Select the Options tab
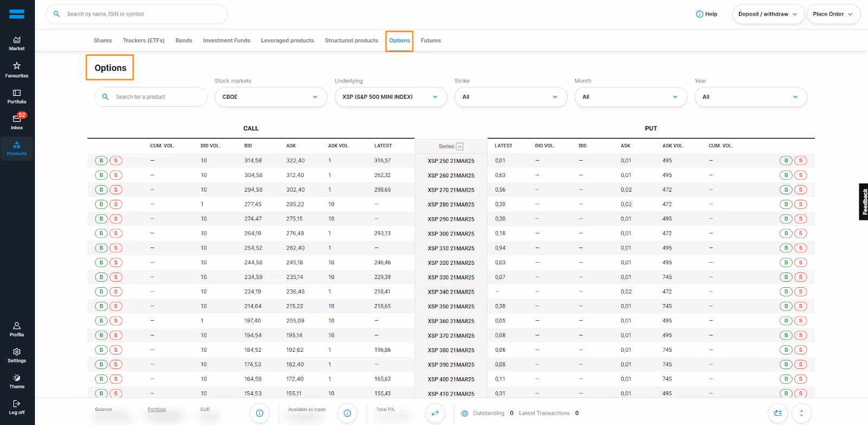 coord(399,41)
